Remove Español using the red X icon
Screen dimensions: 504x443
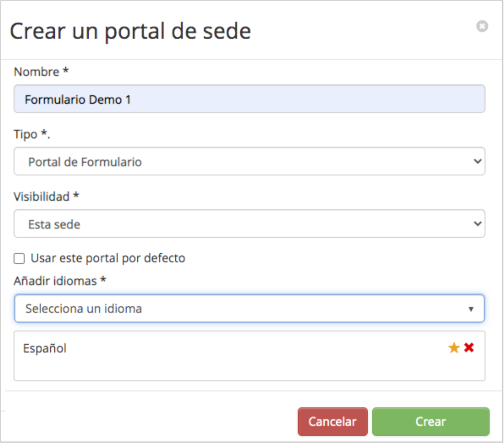tap(469, 347)
